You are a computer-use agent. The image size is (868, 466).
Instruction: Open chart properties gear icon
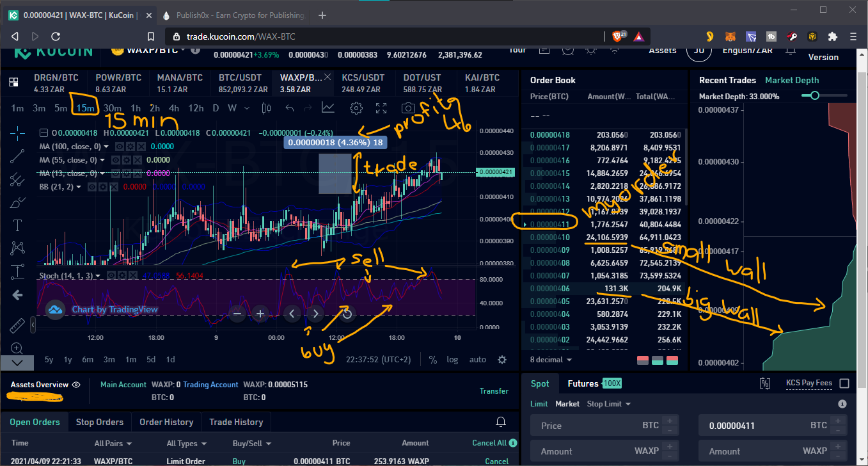point(356,108)
